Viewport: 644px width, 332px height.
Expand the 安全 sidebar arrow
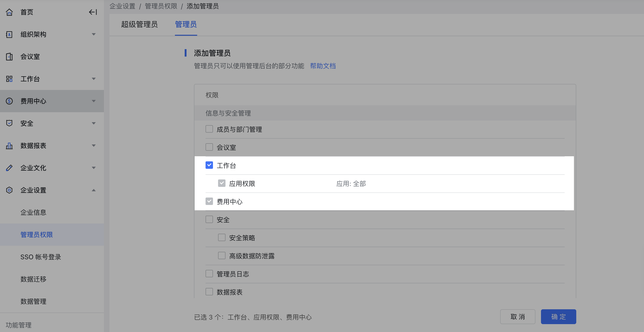(x=94, y=123)
